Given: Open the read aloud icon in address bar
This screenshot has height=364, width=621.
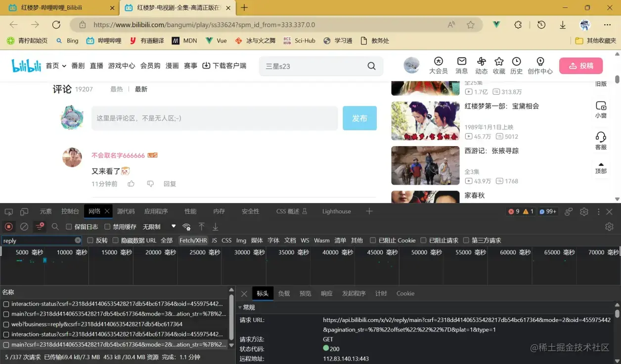Looking at the screenshot, I should pos(451,25).
